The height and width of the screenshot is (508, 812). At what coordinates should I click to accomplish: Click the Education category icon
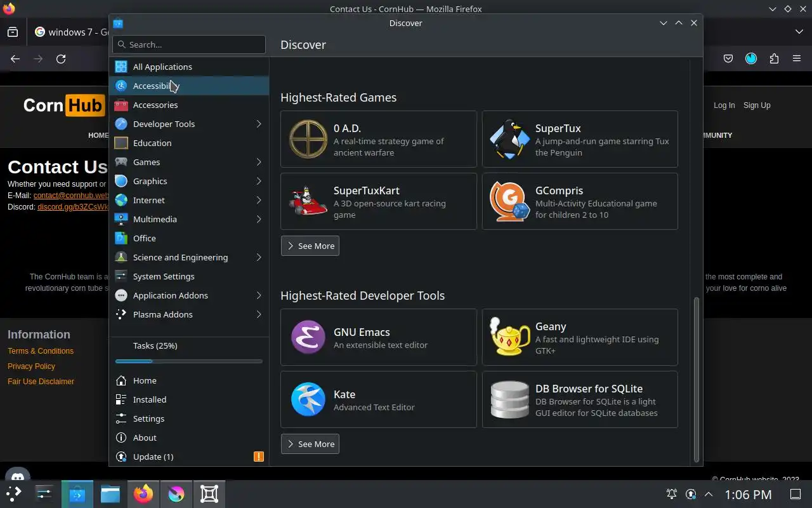click(121, 143)
